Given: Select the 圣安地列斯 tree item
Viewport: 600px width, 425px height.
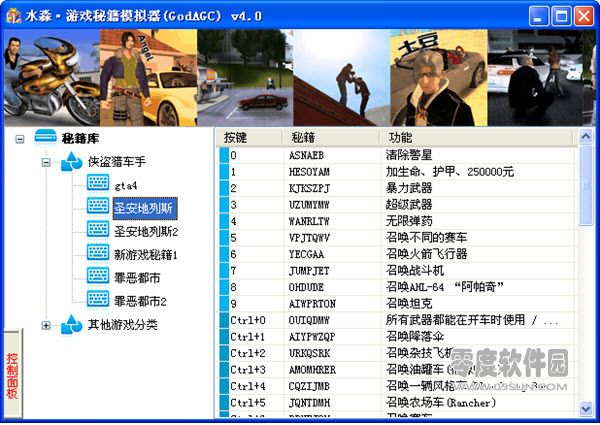Looking at the screenshot, I should [145, 208].
